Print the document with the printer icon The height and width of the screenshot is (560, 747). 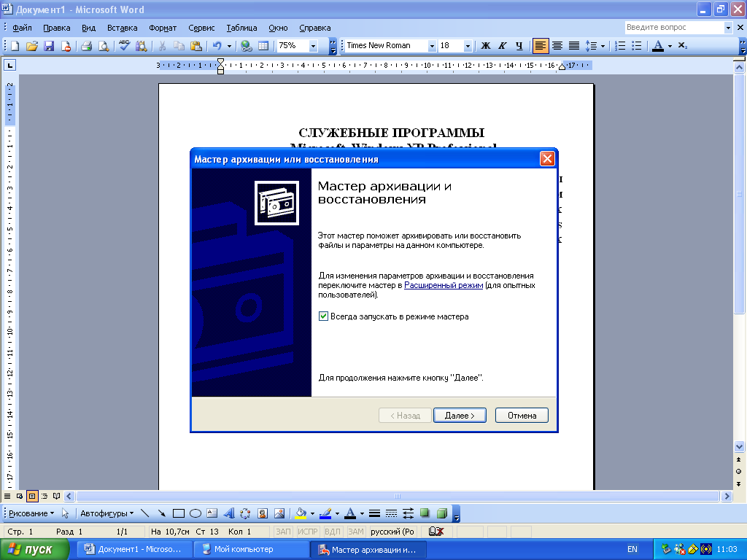(86, 46)
